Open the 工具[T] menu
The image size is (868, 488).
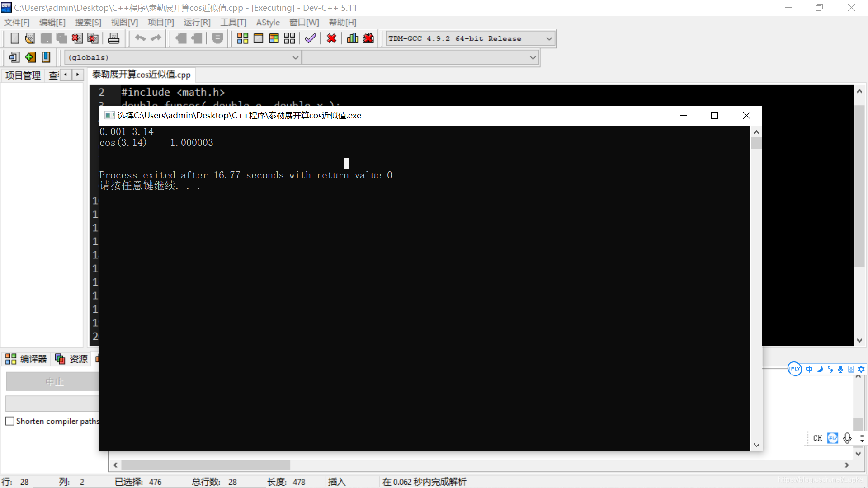pos(234,23)
